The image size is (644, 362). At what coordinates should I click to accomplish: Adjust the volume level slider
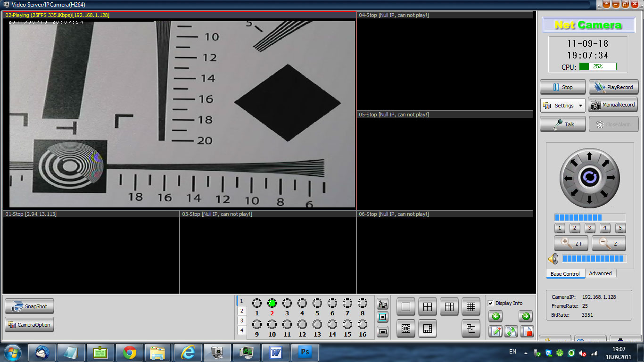(594, 259)
